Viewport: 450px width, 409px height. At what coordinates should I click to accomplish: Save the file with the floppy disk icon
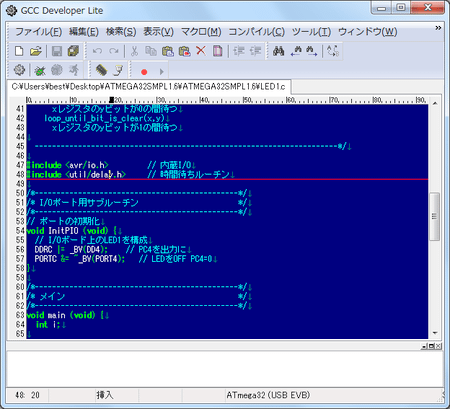pos(57,51)
